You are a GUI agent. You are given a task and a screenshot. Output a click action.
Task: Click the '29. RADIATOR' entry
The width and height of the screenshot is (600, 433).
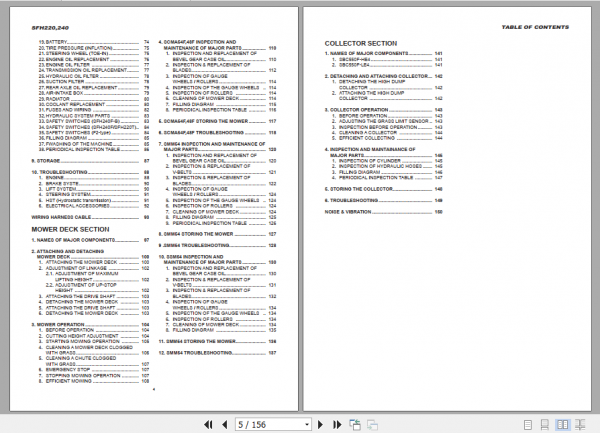point(92,99)
